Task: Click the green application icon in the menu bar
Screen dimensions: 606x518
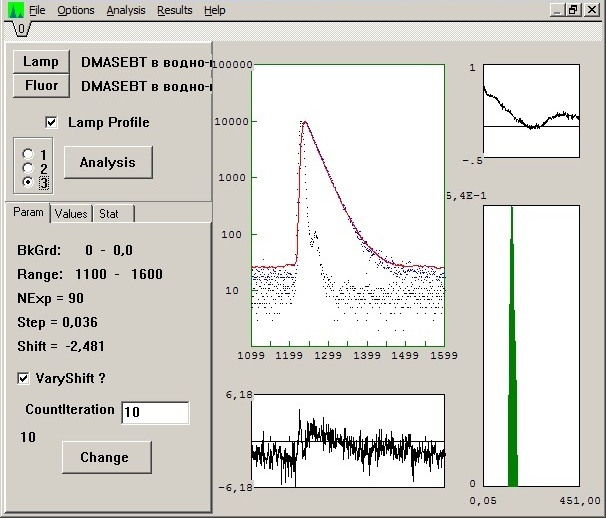Action: (15, 10)
